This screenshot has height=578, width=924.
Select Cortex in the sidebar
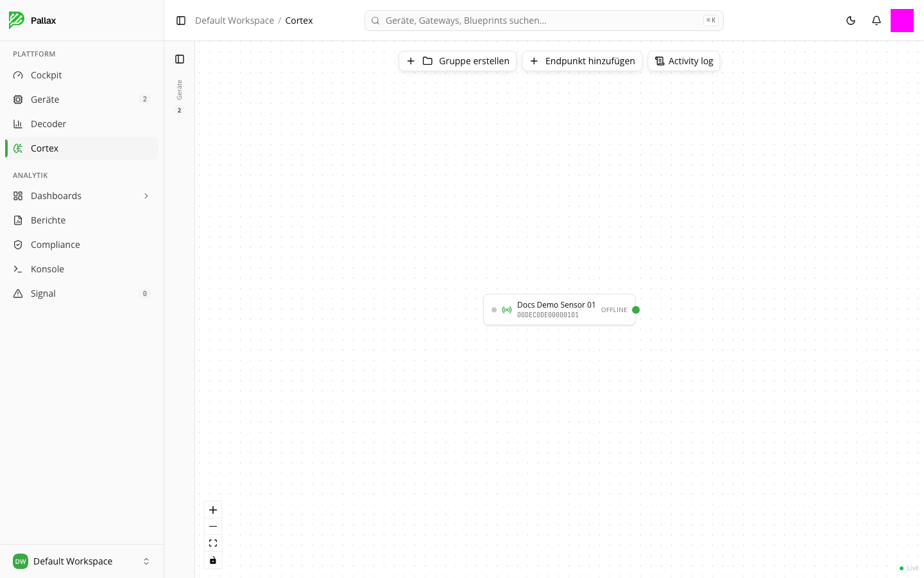[x=81, y=148]
